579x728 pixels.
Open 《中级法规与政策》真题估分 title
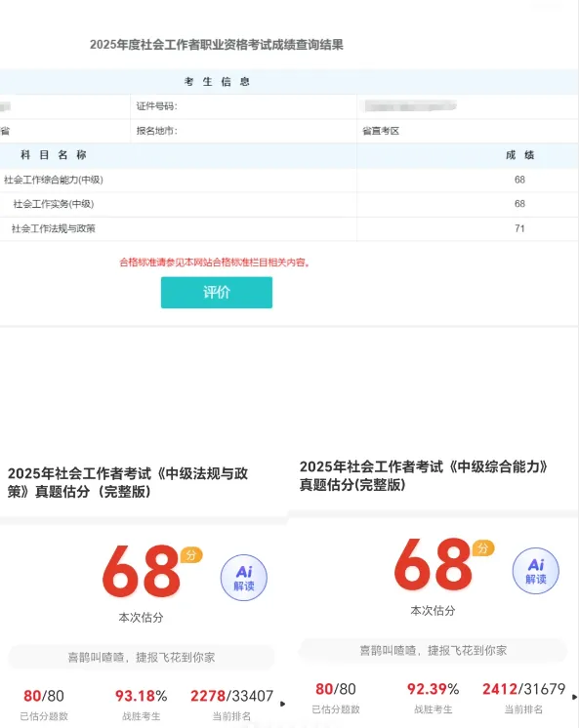click(x=128, y=482)
